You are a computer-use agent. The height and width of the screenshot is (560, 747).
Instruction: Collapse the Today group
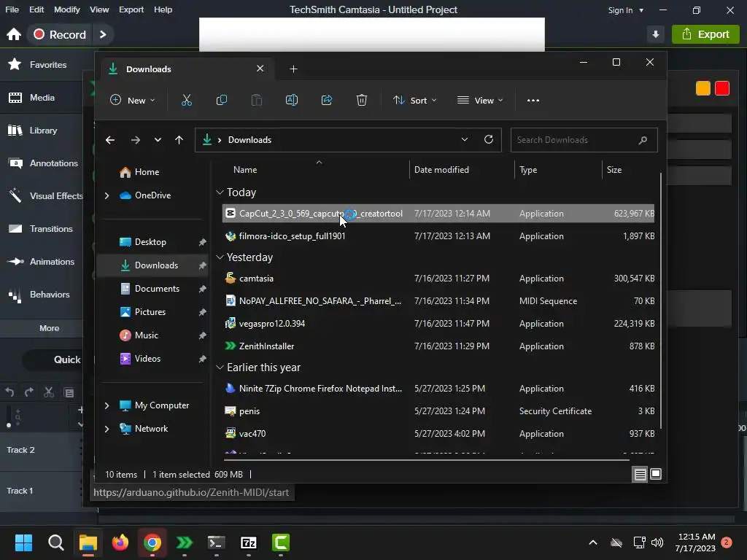tap(220, 192)
